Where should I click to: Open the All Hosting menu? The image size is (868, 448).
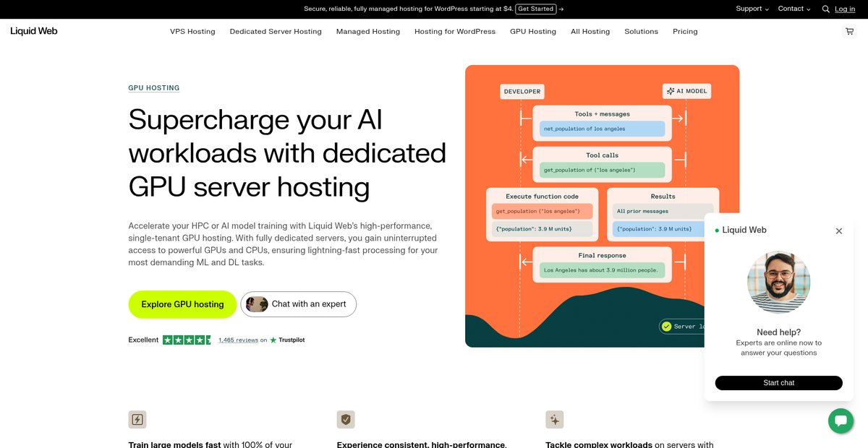click(590, 32)
